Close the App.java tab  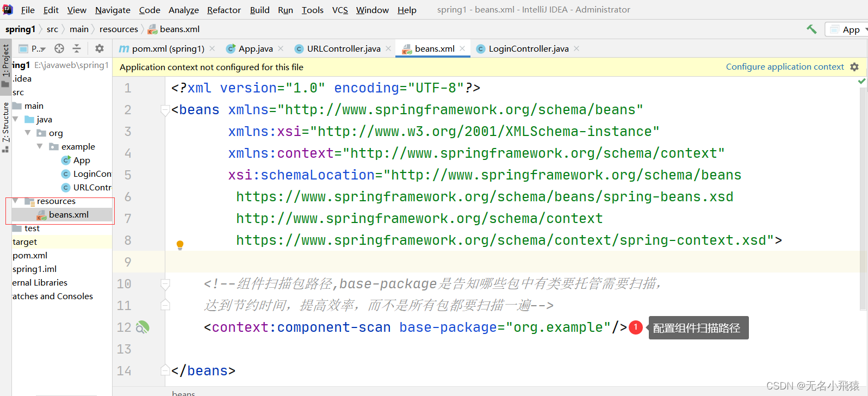pos(281,48)
